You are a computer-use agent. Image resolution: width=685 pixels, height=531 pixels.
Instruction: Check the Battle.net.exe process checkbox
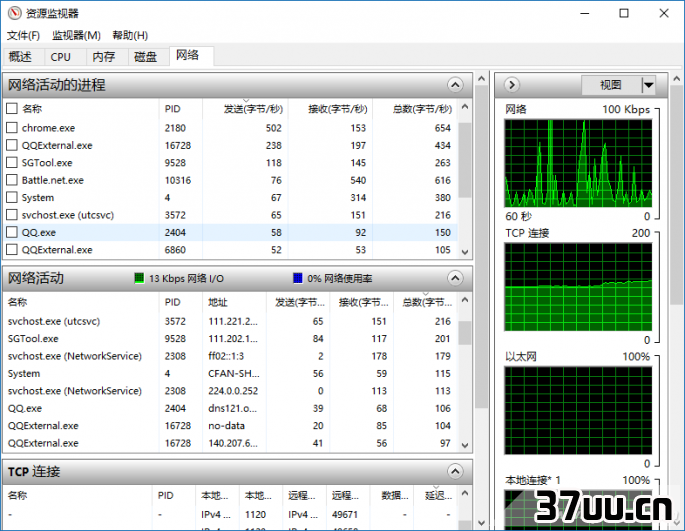(12, 180)
